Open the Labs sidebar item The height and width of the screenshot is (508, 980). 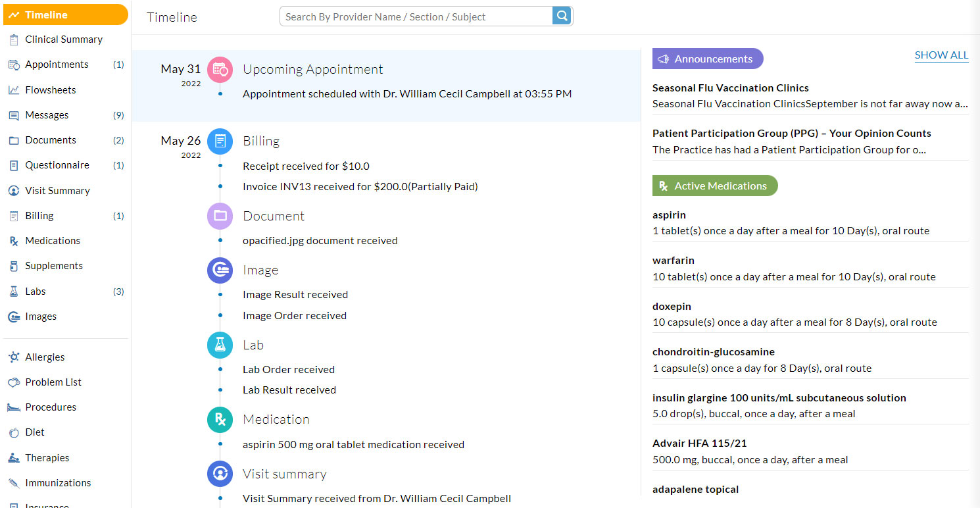[36, 292]
